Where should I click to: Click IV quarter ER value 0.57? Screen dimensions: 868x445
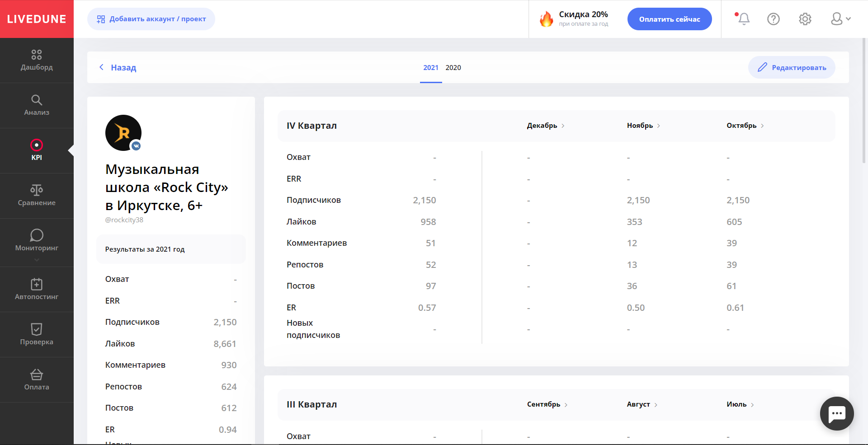point(427,308)
